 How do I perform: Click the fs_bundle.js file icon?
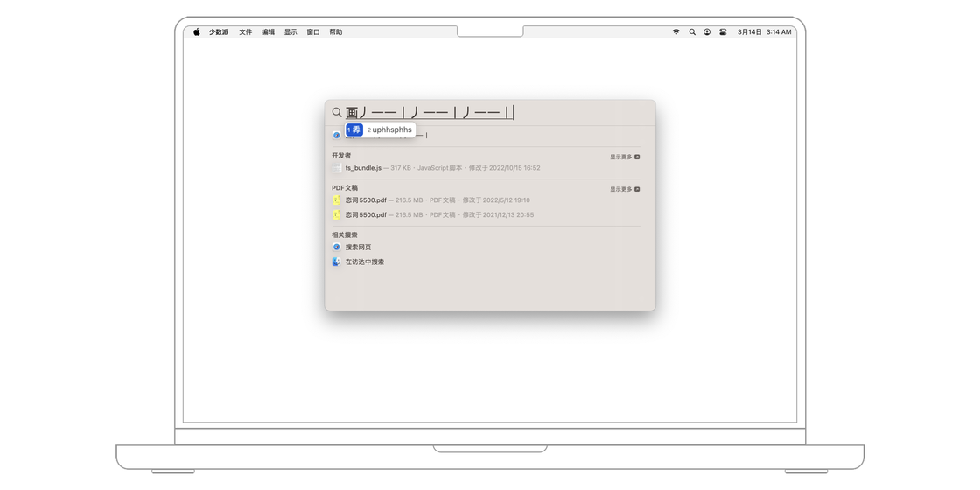pos(336,168)
